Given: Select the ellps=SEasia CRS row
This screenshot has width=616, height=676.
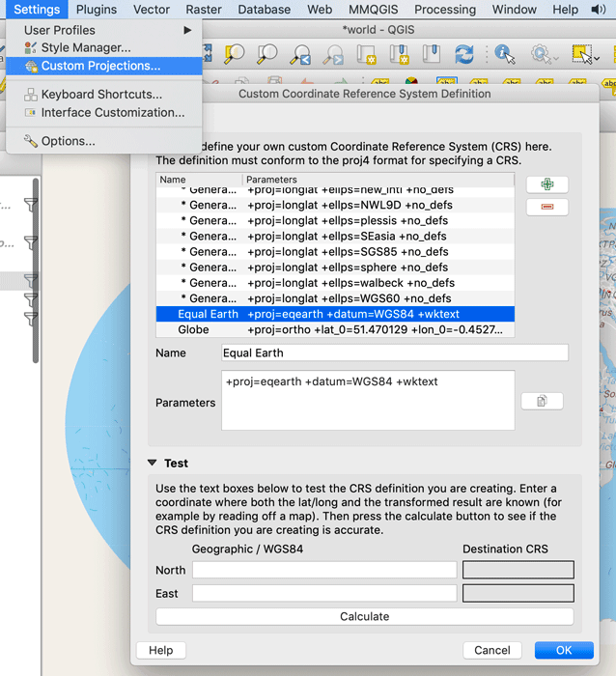Looking at the screenshot, I should pos(335,237).
